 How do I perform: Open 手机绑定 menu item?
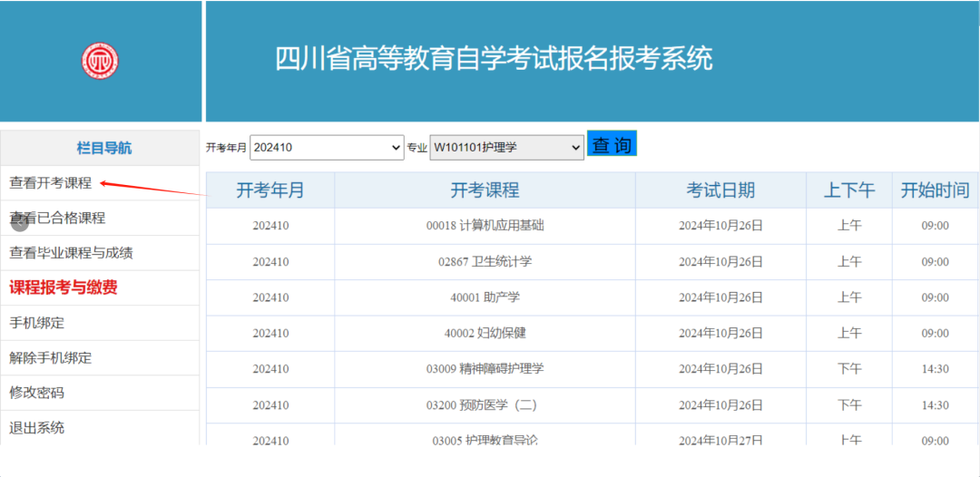pos(37,323)
